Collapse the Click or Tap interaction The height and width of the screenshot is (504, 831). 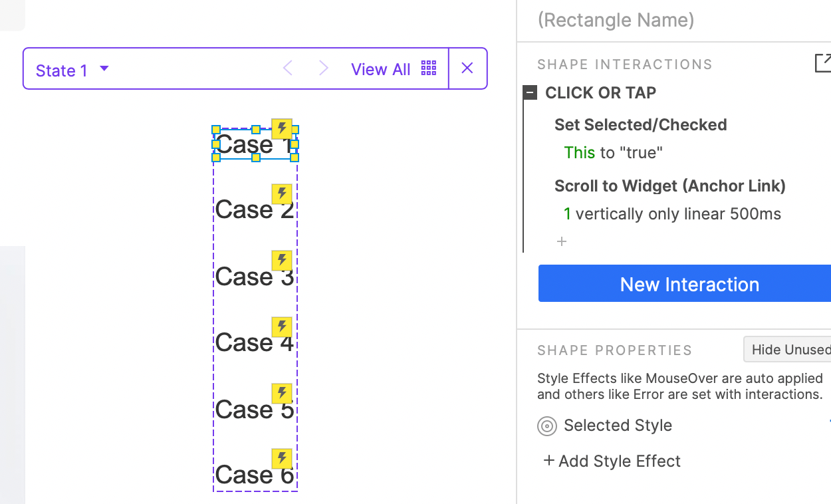pos(530,93)
